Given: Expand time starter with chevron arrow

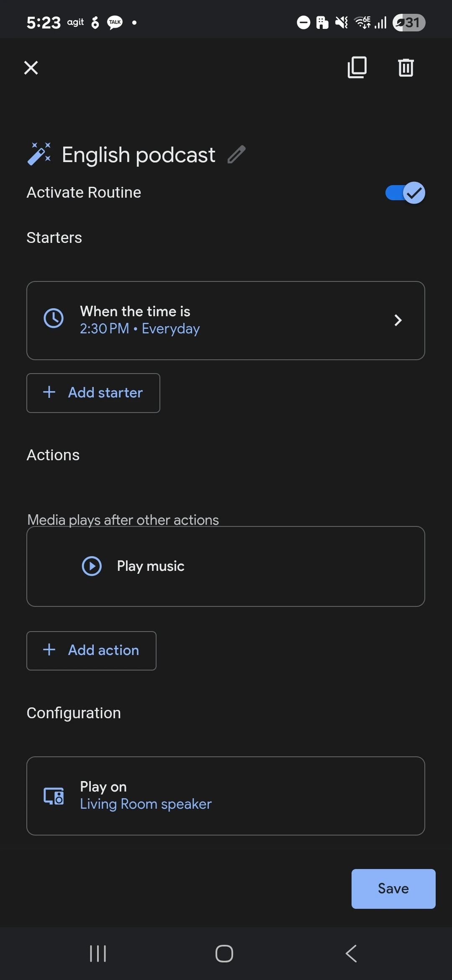Looking at the screenshot, I should pos(398,320).
